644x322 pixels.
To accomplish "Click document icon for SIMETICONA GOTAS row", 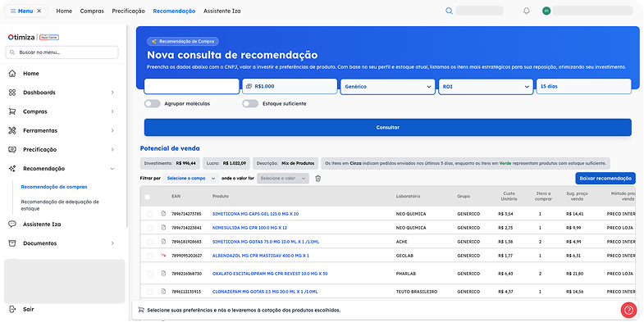I will 163,242.
